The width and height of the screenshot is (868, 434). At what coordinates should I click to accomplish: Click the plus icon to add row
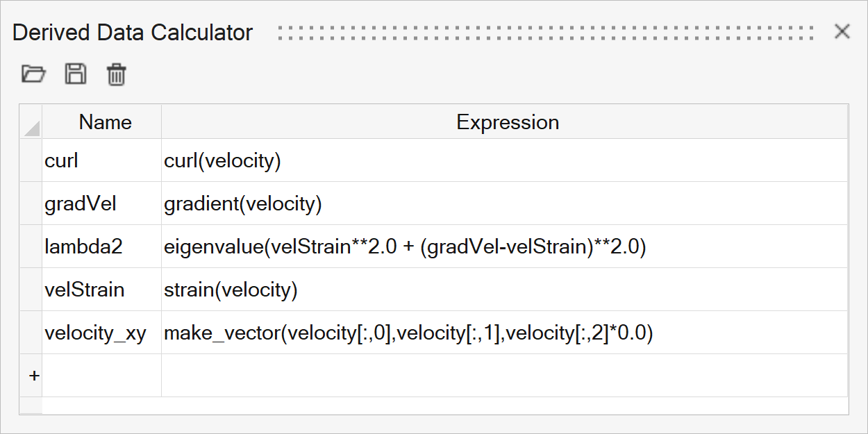pos(33,376)
